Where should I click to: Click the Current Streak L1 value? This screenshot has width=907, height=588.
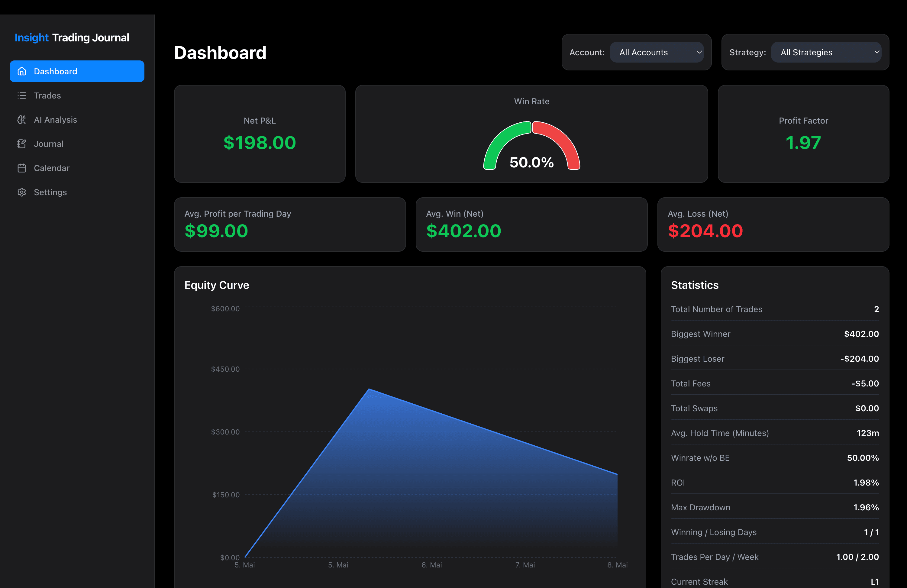point(875,582)
